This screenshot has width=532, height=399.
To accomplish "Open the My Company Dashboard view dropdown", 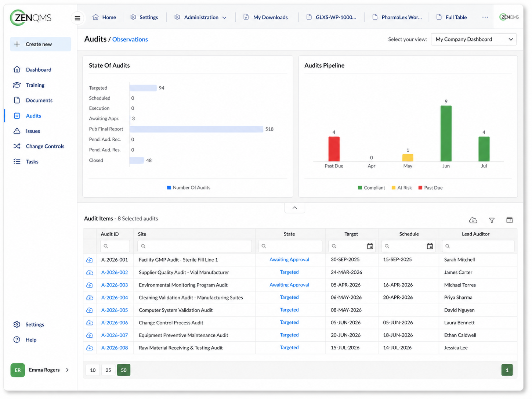I will pyautogui.click(x=474, y=39).
